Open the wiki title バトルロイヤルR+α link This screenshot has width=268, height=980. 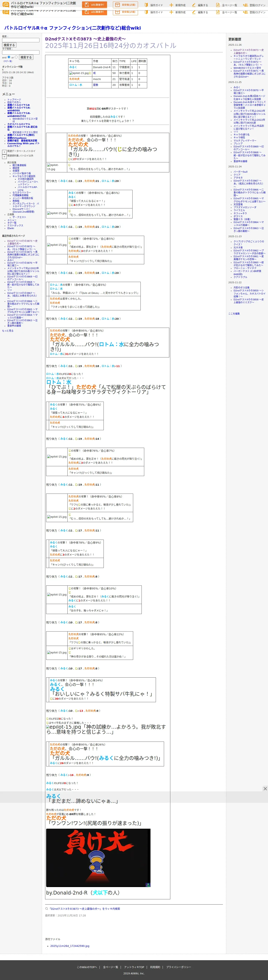72,28
